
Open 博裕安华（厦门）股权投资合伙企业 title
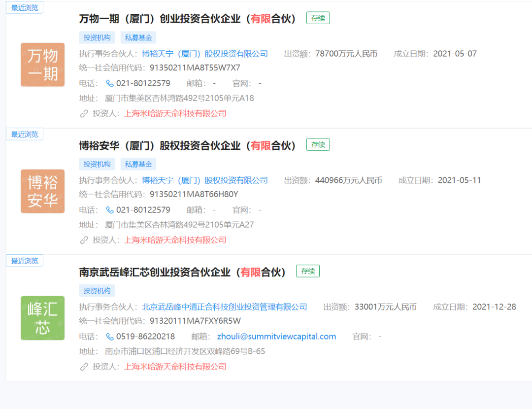point(188,145)
